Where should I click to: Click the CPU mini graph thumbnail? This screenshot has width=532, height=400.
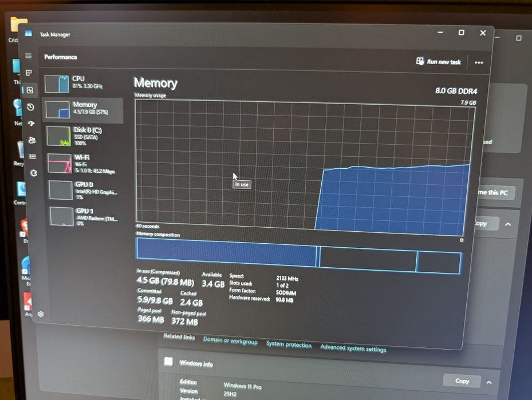point(57,84)
